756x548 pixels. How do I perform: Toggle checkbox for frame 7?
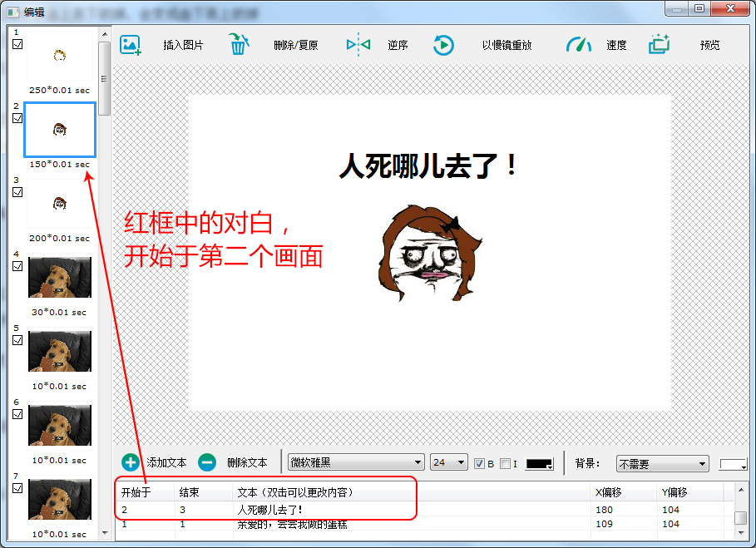pyautogui.click(x=17, y=488)
